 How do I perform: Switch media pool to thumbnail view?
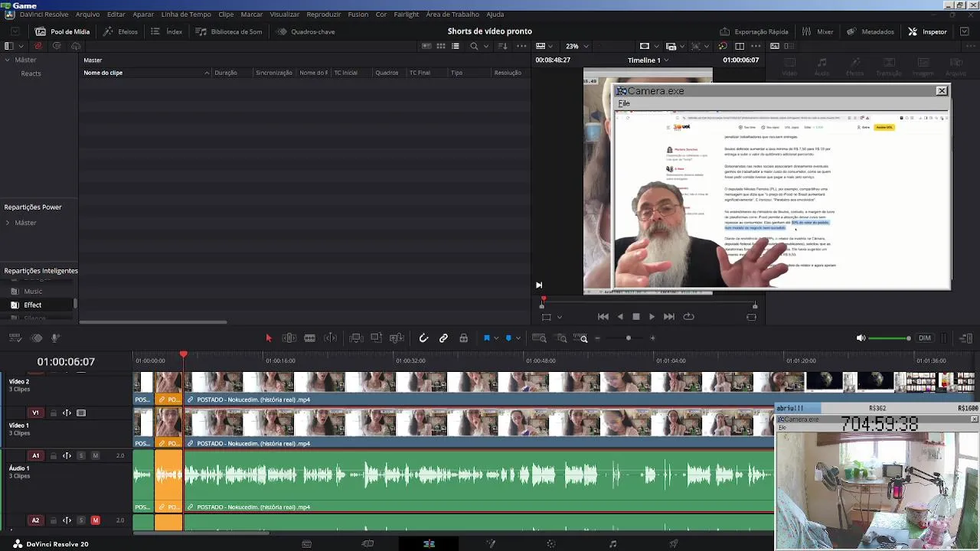[441, 46]
